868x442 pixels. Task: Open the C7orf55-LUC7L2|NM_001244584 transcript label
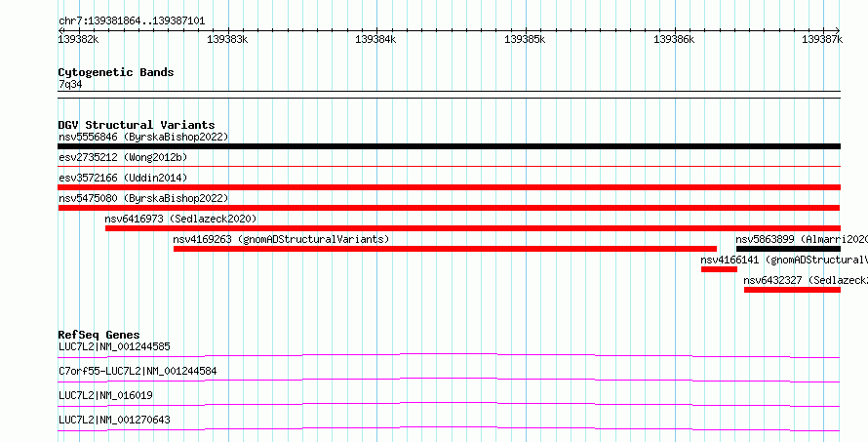pos(138,371)
